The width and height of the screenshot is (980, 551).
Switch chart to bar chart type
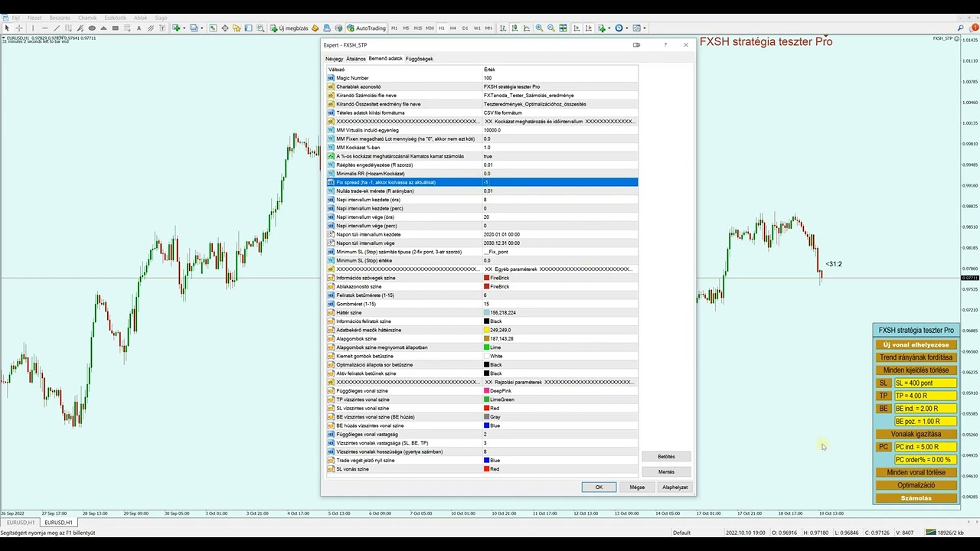coord(503,28)
